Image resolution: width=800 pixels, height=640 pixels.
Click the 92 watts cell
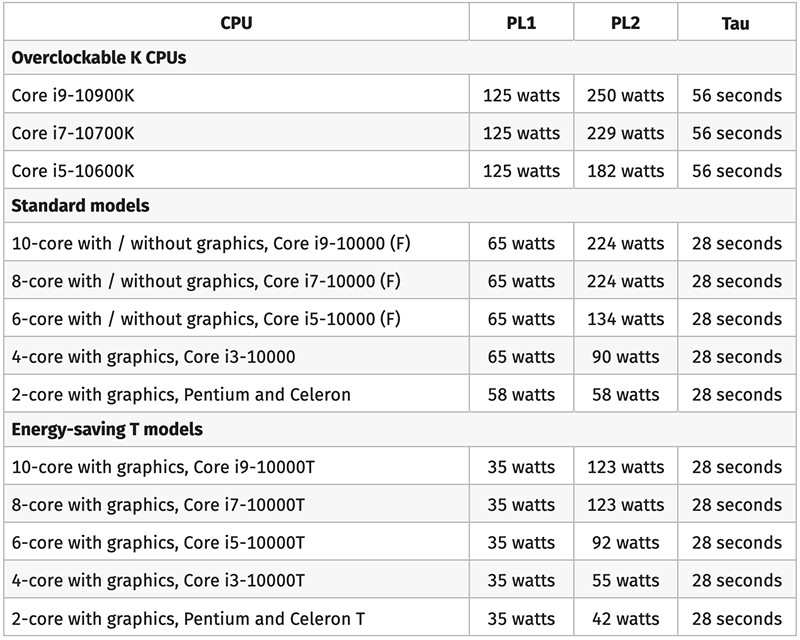pos(625,543)
